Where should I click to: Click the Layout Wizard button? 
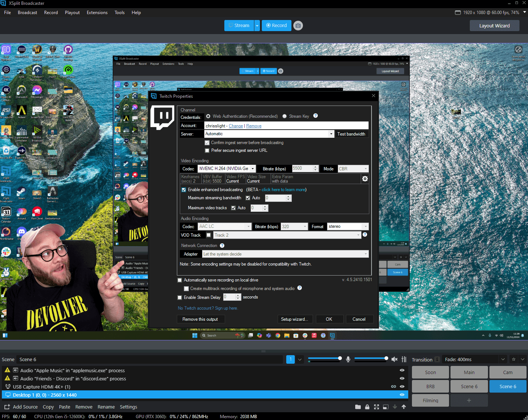[x=494, y=26]
